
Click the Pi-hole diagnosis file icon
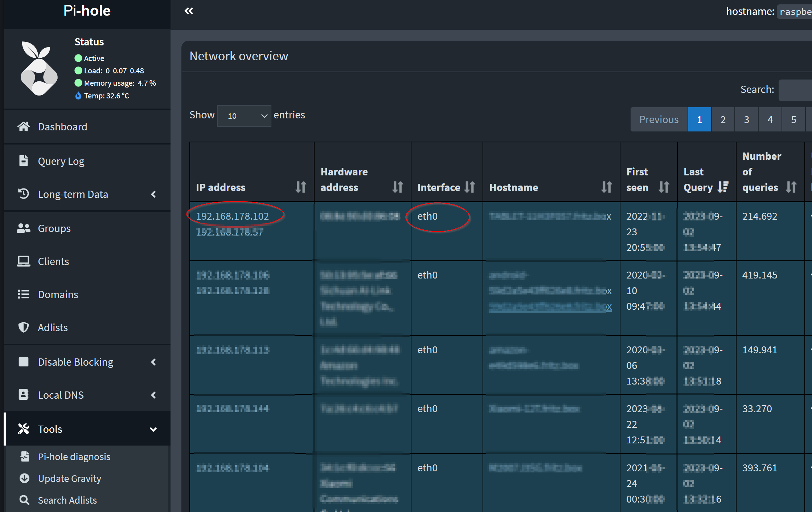click(x=25, y=456)
